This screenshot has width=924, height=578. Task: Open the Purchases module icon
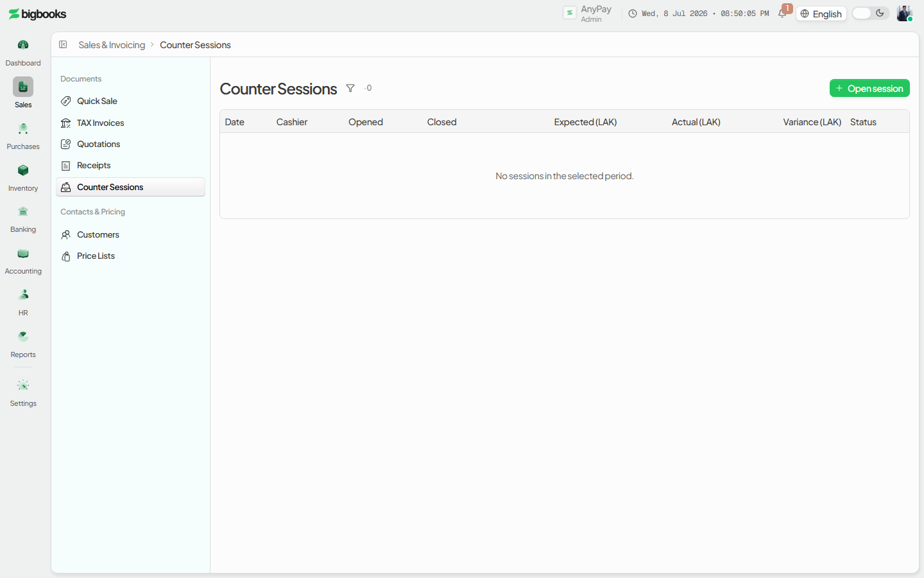click(x=23, y=128)
